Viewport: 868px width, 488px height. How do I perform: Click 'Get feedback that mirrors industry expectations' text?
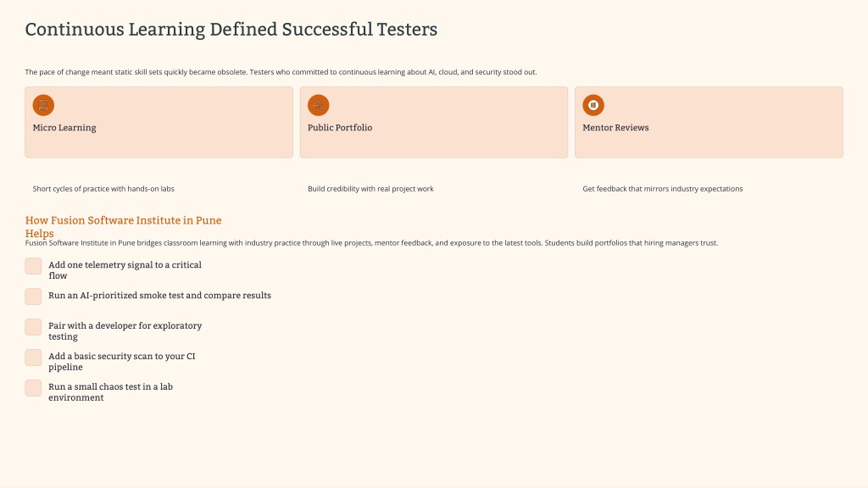pos(662,189)
